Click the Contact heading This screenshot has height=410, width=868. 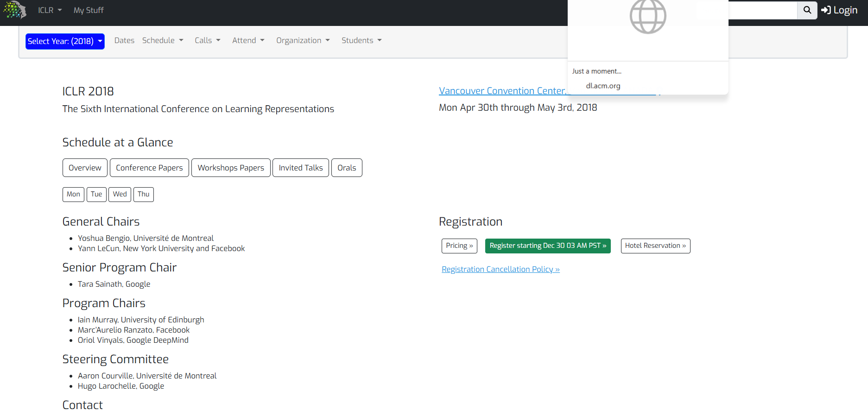coord(82,404)
